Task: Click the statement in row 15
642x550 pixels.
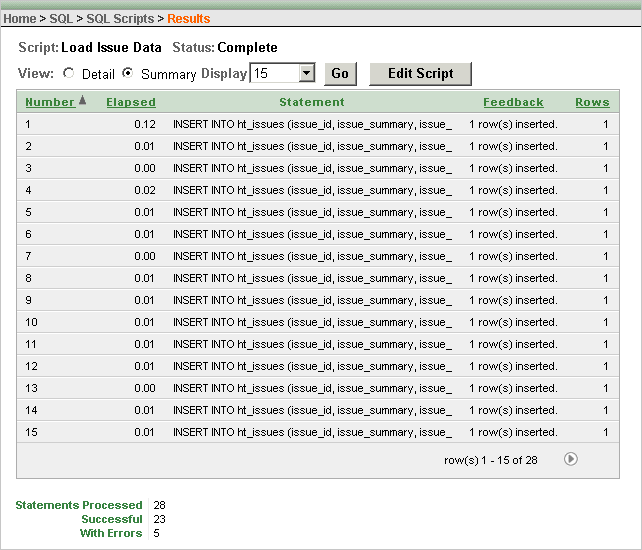Action: pyautogui.click(x=312, y=433)
